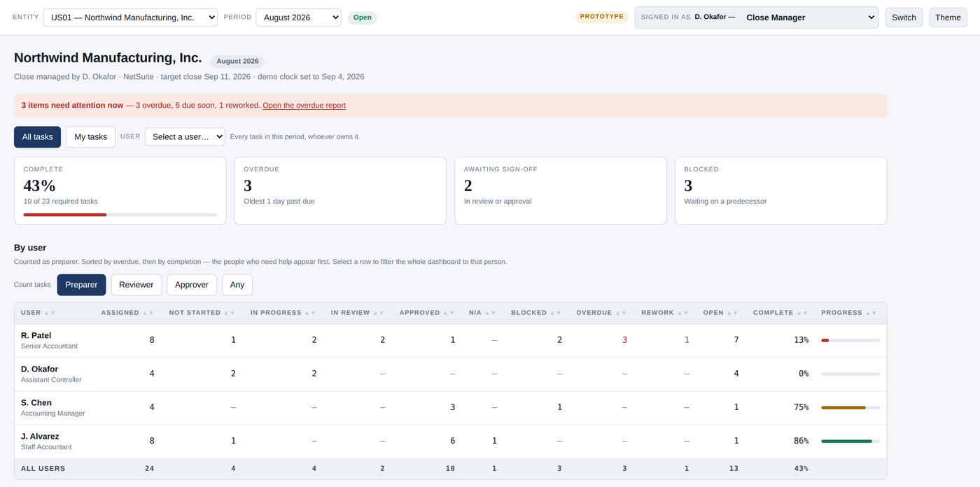Click Staff Accountant role text
Viewport: 980px width, 487px height.
coord(46,447)
